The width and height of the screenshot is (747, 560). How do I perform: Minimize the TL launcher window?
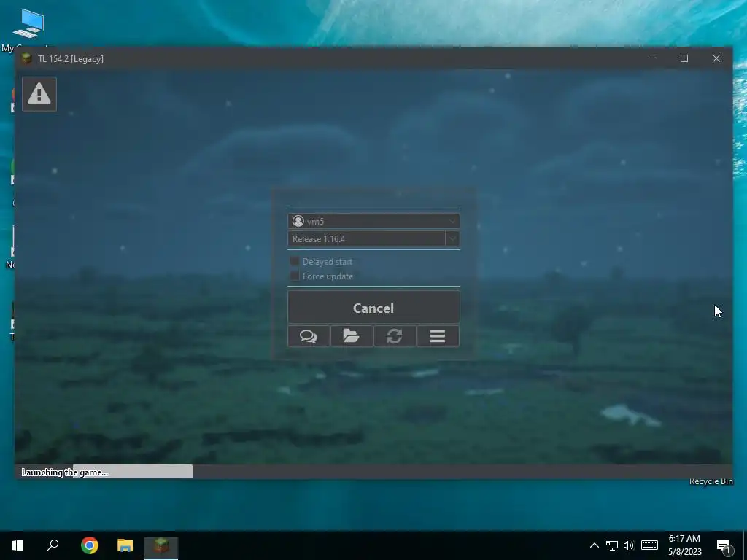[x=652, y=58]
